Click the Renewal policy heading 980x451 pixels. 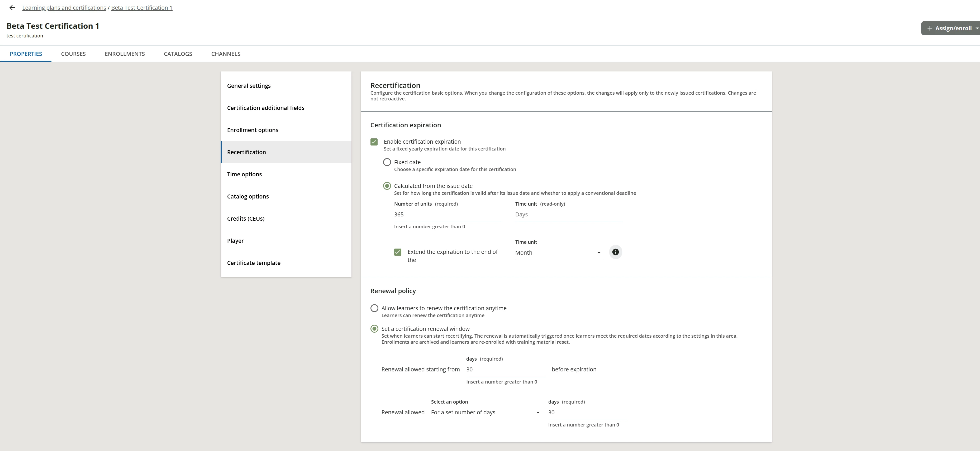pos(393,291)
